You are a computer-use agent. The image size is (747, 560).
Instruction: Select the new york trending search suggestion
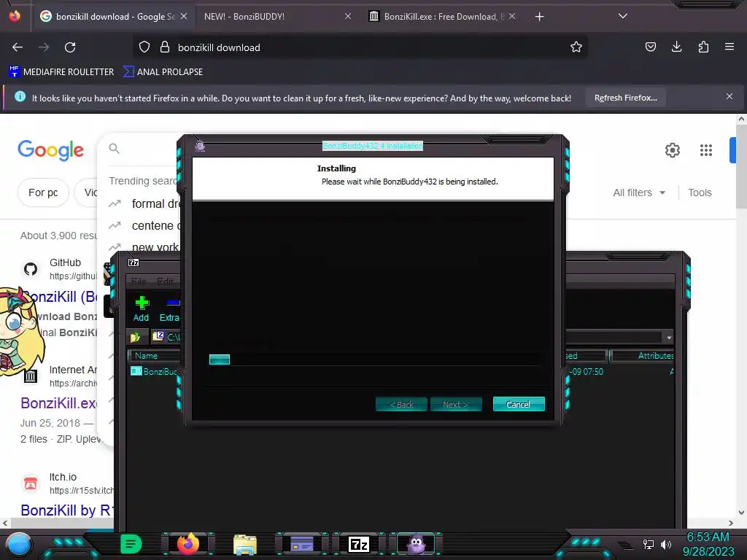[144, 247]
